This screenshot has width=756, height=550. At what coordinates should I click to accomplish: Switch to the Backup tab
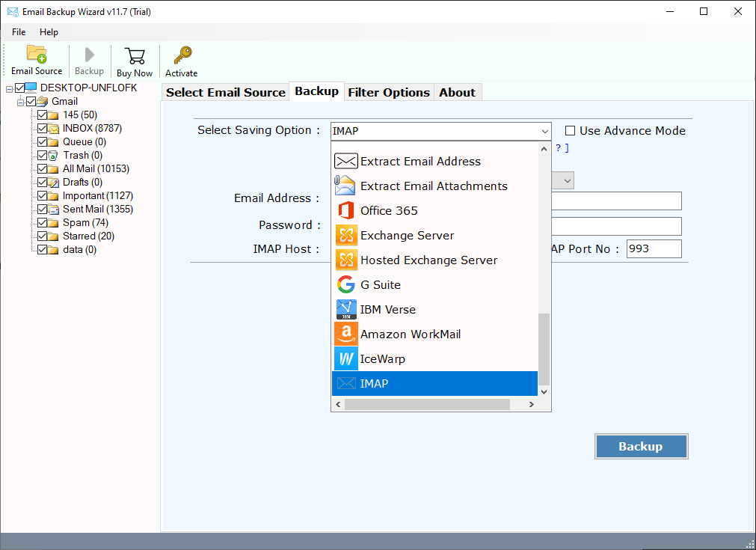click(317, 91)
